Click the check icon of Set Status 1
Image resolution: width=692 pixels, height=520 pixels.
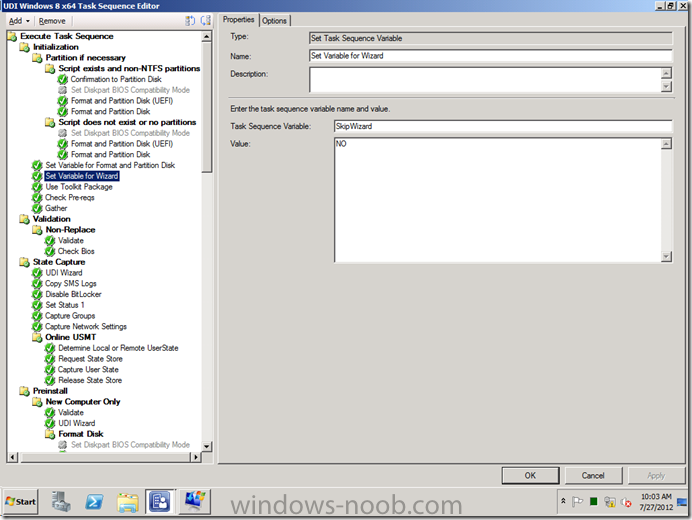click(37, 305)
